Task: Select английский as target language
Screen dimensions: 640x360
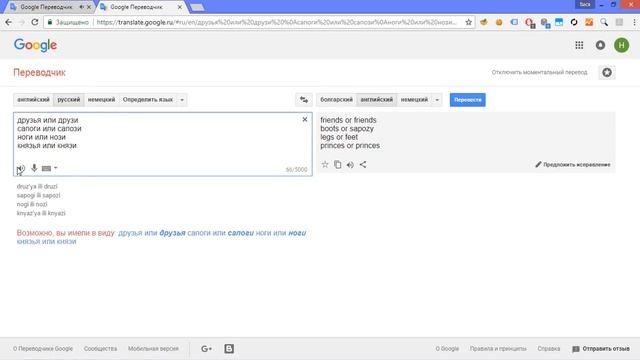Action: point(377,100)
